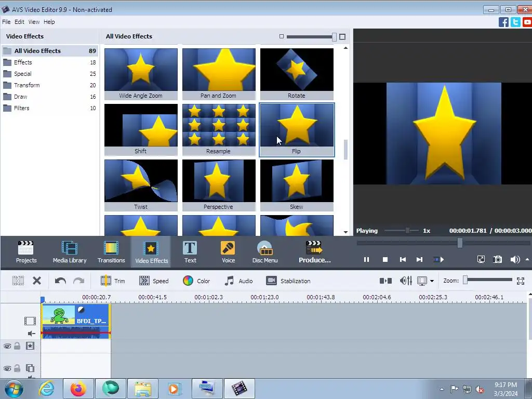This screenshot has width=532, height=399.
Task: Select the Filters category folder
Action: 49,108
